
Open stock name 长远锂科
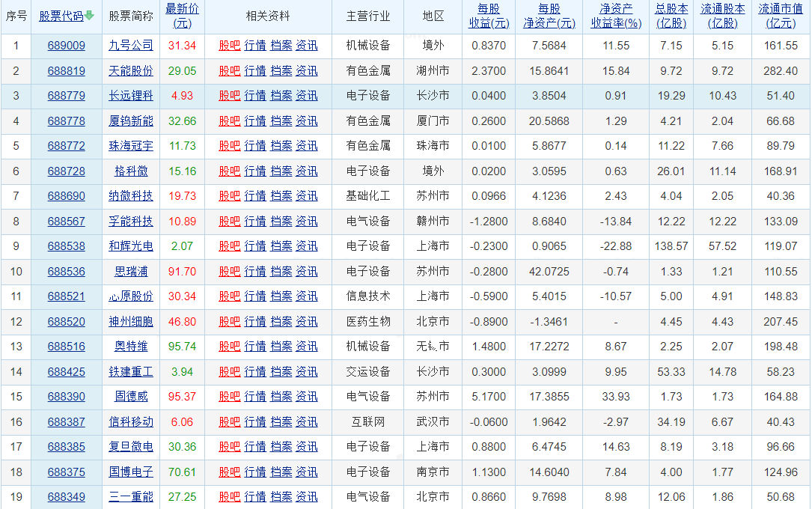131,96
